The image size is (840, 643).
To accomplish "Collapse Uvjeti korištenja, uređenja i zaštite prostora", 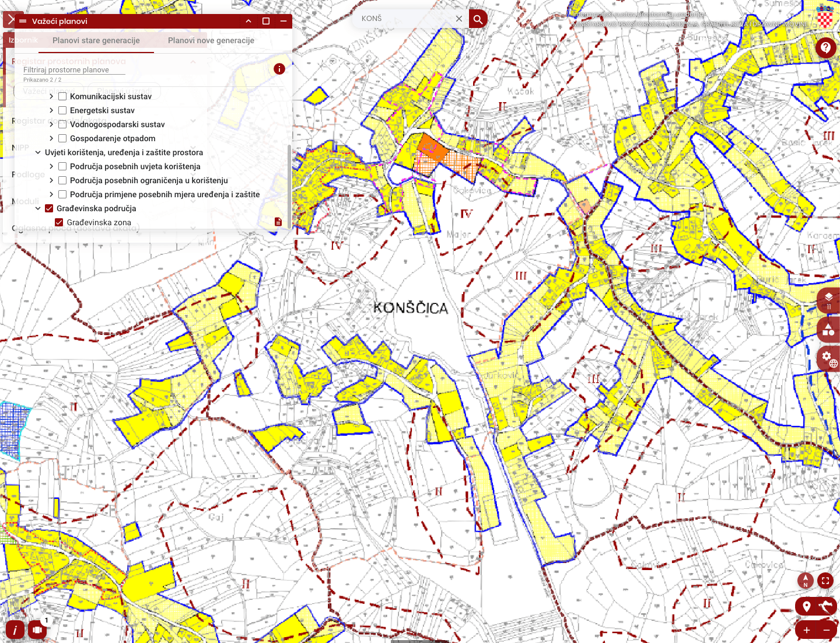I will click(38, 152).
